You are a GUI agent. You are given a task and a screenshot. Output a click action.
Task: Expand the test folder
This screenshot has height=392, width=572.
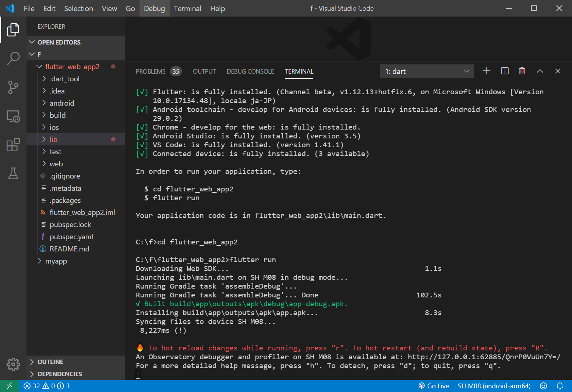[75, 152]
